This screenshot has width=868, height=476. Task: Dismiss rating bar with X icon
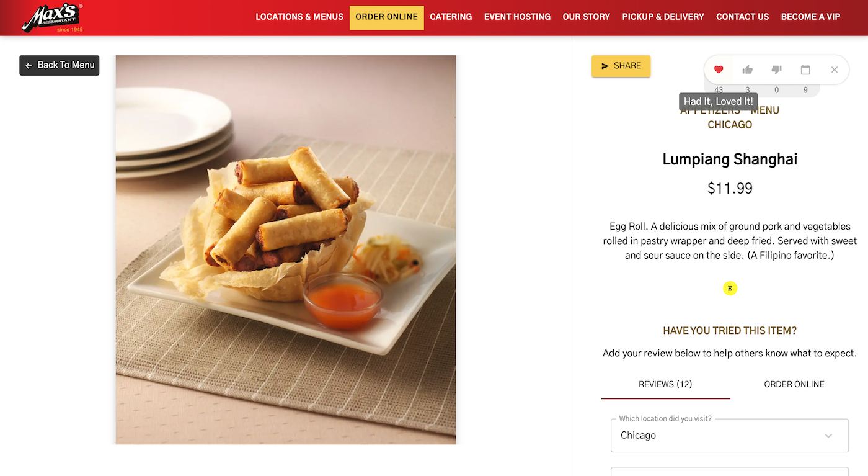(835, 70)
